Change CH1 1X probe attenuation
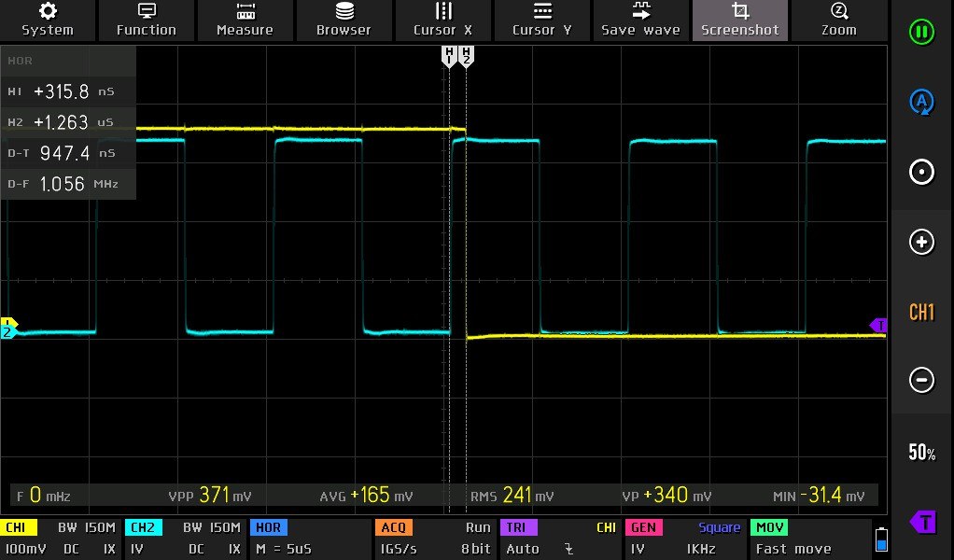Image resolution: width=954 pixels, height=560 pixels. [x=109, y=549]
